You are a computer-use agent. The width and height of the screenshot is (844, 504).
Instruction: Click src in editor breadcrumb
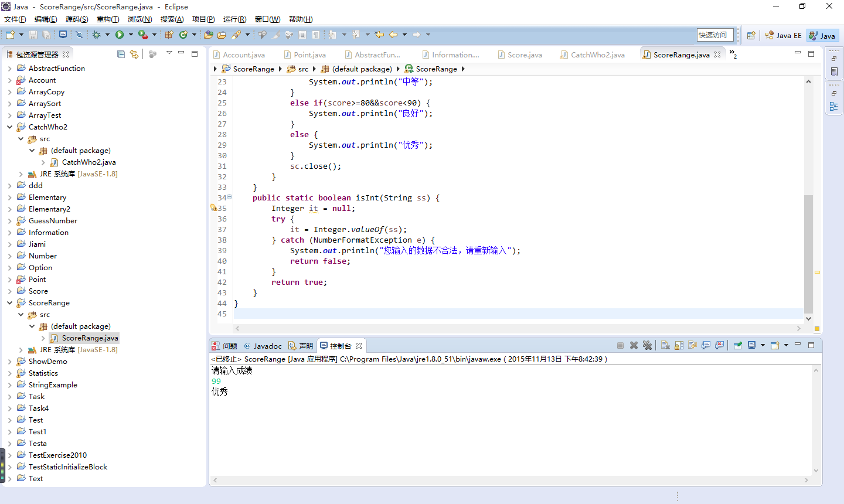pyautogui.click(x=298, y=69)
